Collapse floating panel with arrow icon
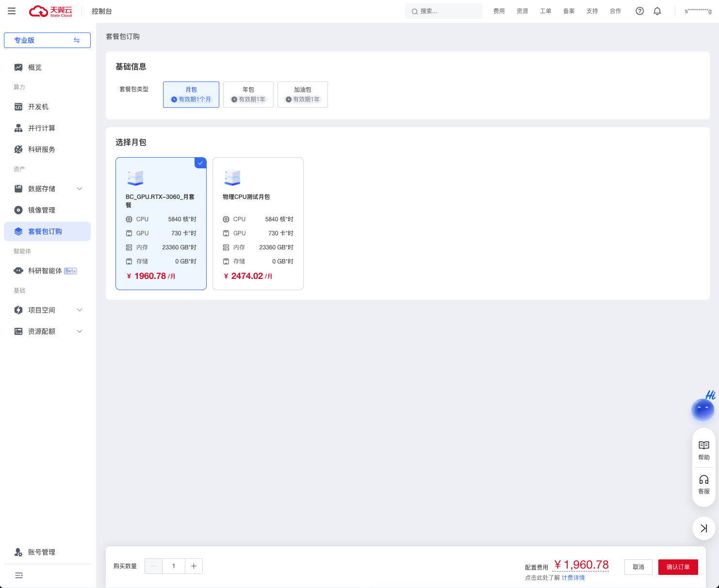Image resolution: width=719 pixels, height=588 pixels. pyautogui.click(x=704, y=528)
